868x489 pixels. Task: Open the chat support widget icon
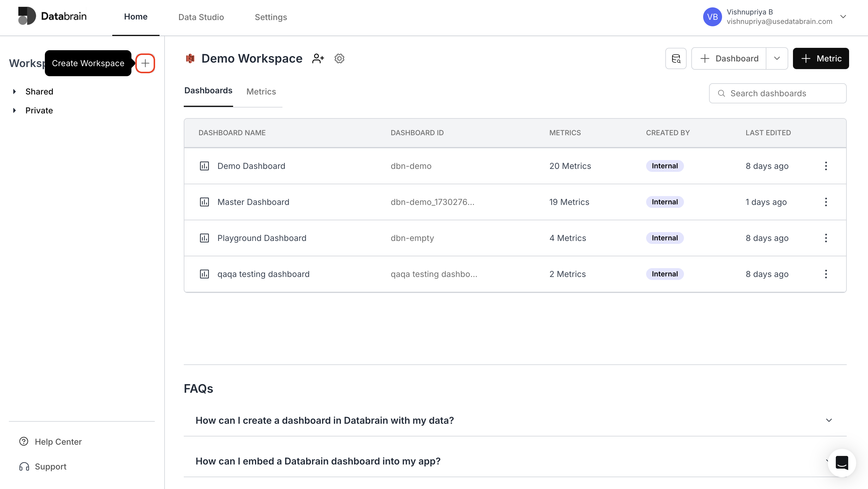[x=841, y=463]
